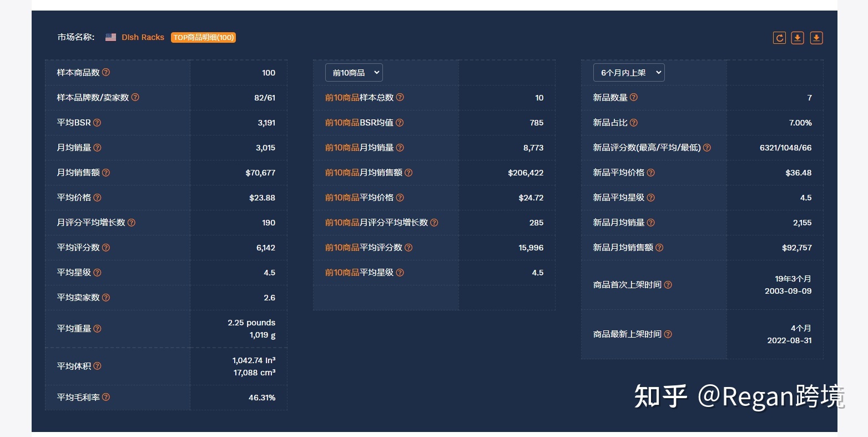Click question mark next to 月评分平均增长数
The height and width of the screenshot is (437, 868).
pos(132,222)
